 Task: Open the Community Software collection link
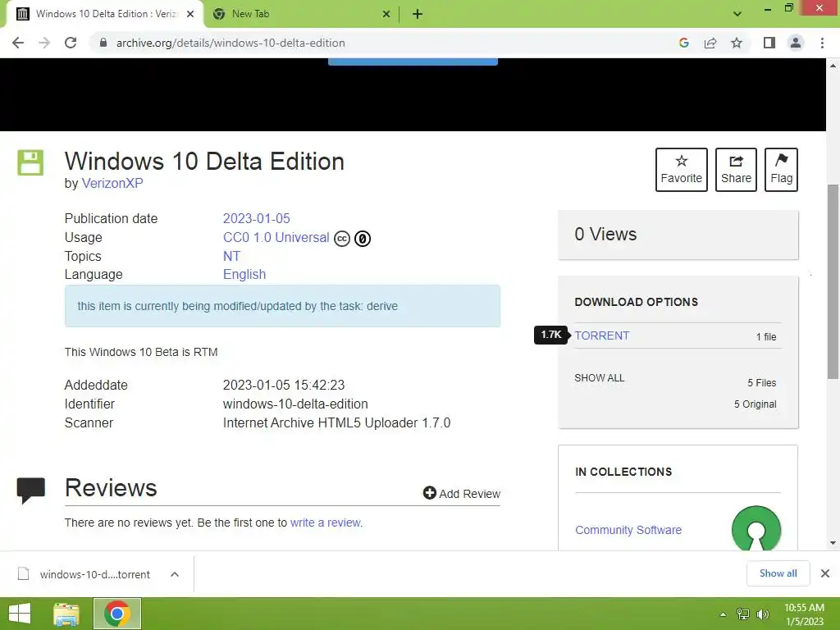628,530
